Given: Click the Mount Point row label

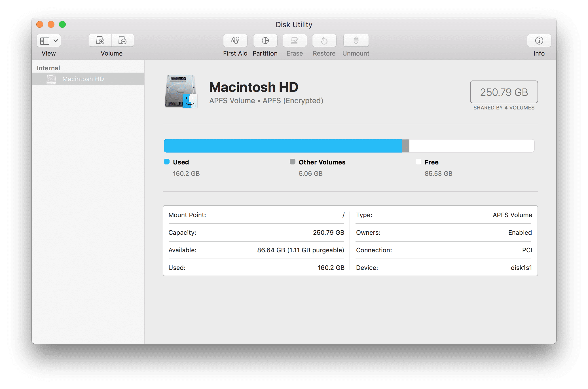Looking at the screenshot, I should [x=187, y=215].
